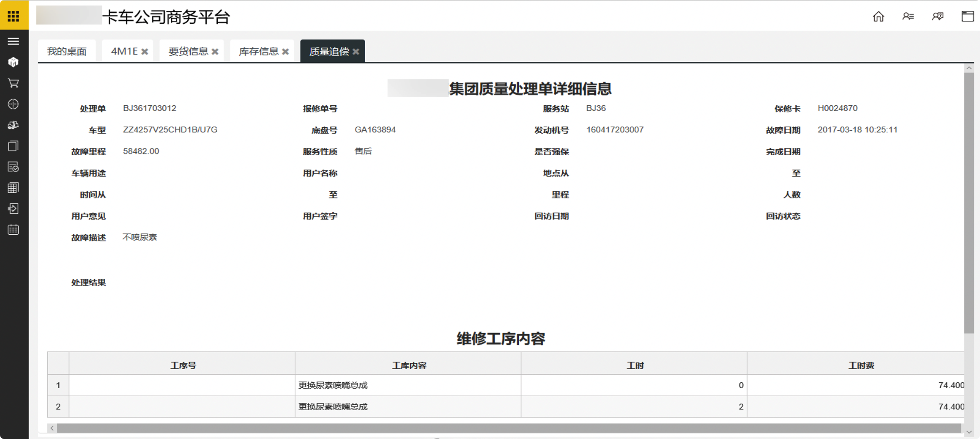The image size is (980, 439).
Task: Switch to the 库存信息 tab
Action: 258,52
